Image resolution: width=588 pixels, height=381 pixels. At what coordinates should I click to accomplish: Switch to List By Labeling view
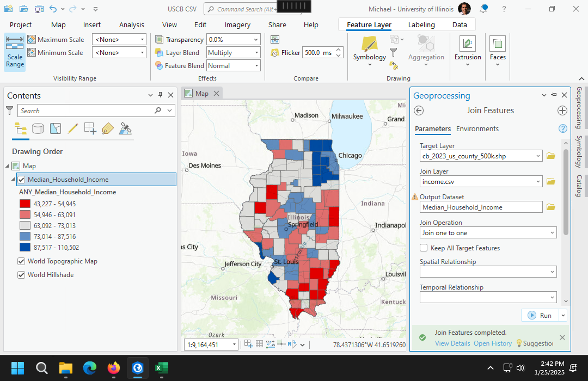(108, 129)
